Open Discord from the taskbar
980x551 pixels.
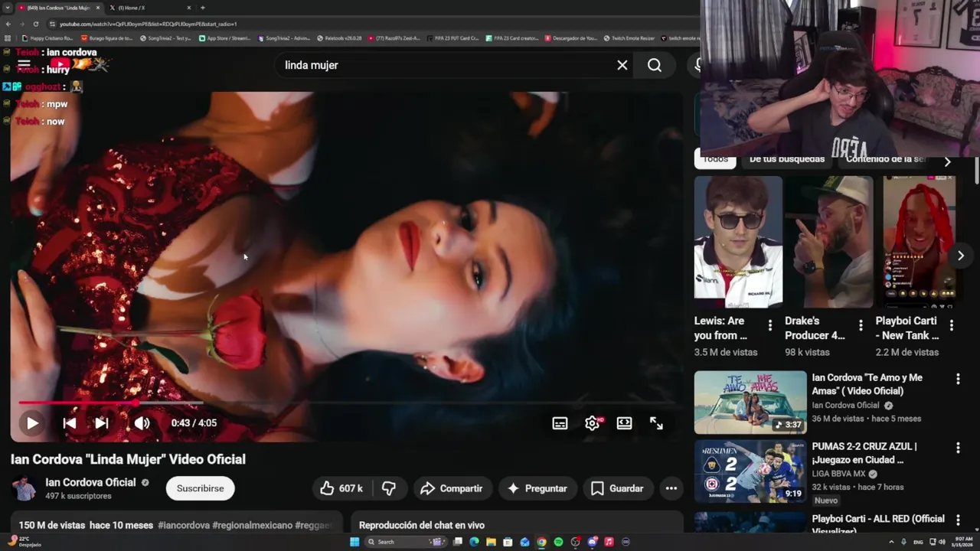592,542
